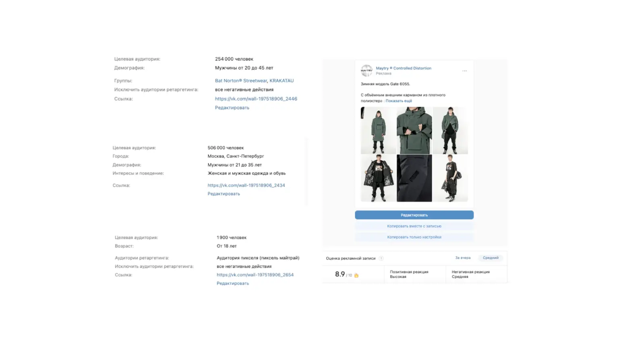The width and height of the screenshot is (644, 342).
Task: Open the photo of the open patterned-lining coat
Action: click(x=378, y=178)
